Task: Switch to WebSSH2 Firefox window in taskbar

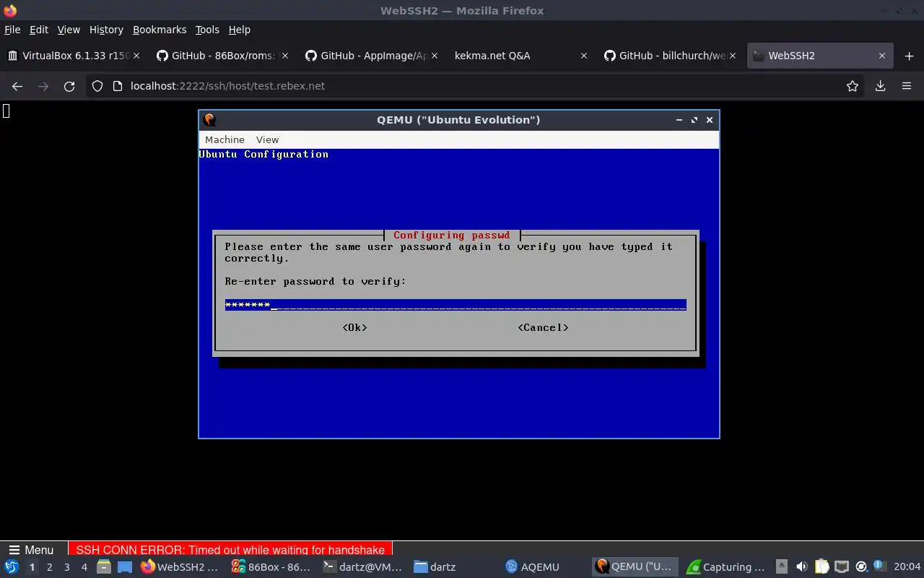Action: tap(180, 567)
